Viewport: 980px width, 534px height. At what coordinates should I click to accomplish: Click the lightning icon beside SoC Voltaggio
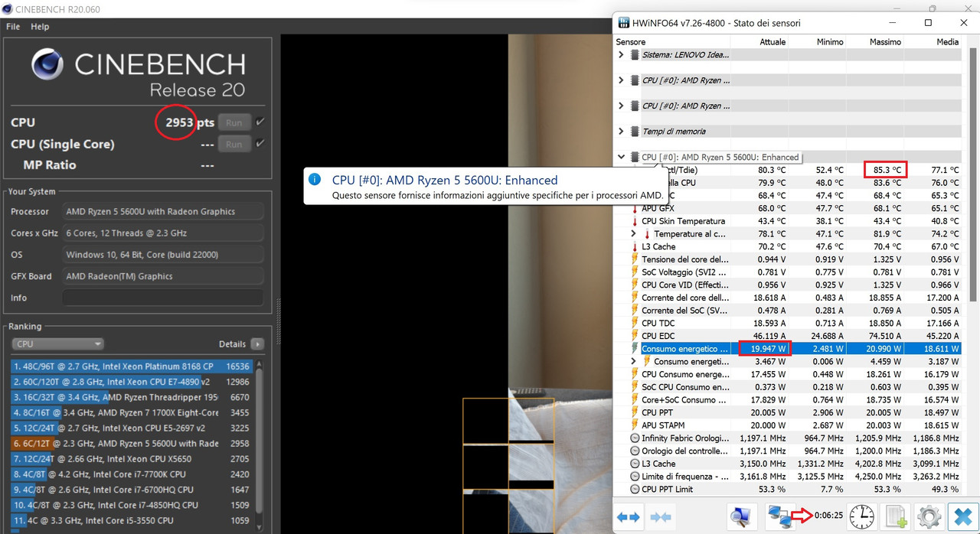(x=634, y=272)
